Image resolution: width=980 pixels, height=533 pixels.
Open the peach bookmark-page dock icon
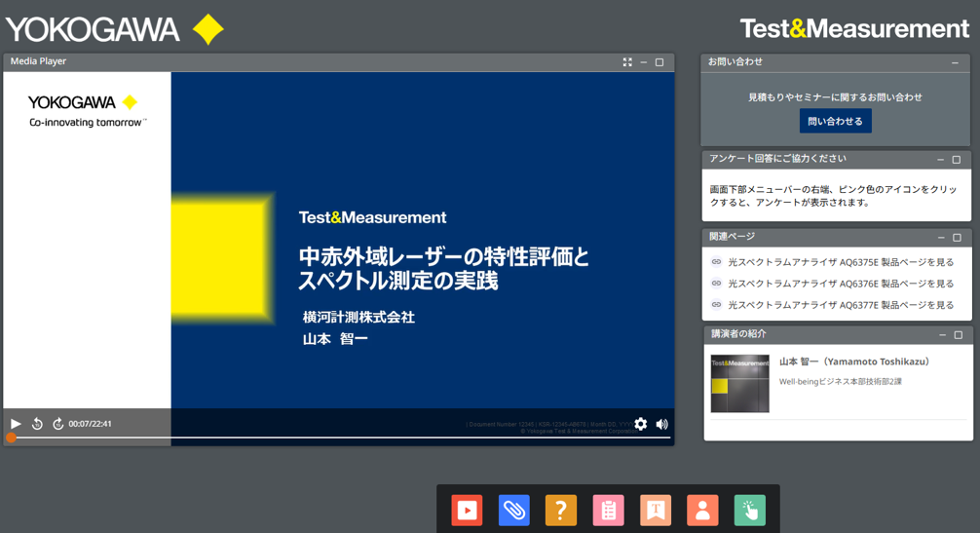pos(656,510)
